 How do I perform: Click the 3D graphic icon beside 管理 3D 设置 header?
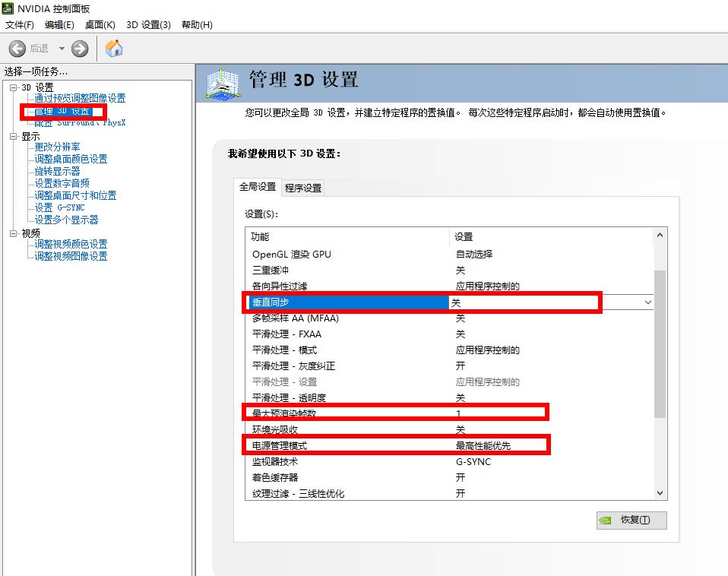[x=221, y=84]
